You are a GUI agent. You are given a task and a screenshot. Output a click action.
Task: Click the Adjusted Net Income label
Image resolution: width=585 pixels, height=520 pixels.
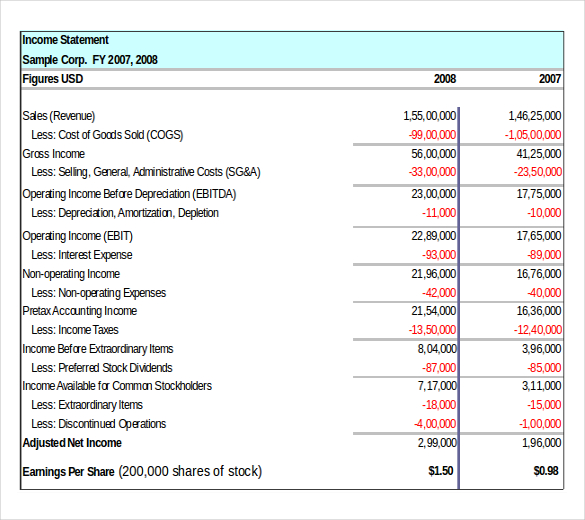click(72, 443)
